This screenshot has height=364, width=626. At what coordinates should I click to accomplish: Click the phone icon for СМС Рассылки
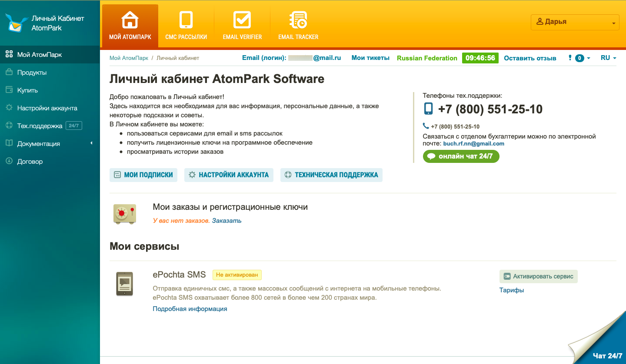pyautogui.click(x=186, y=20)
